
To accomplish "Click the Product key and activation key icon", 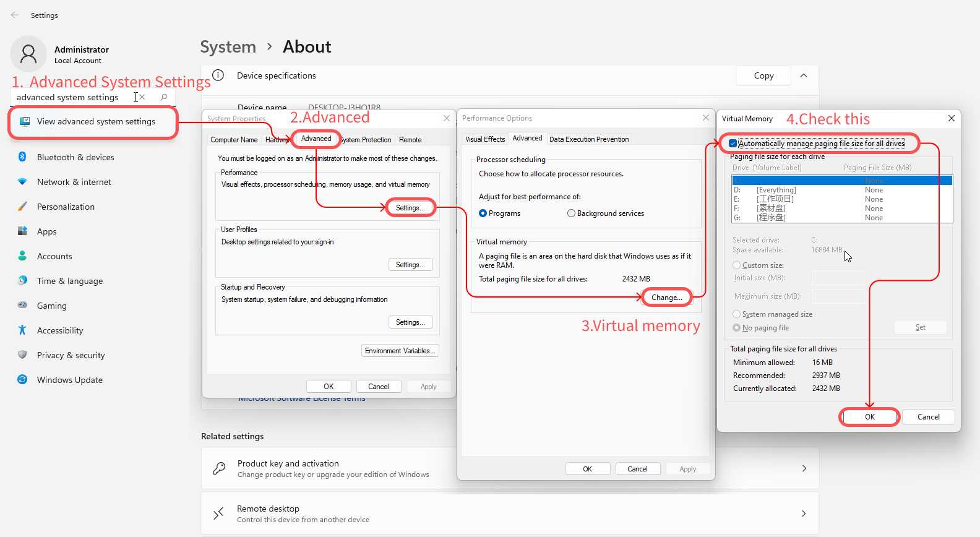I will (x=219, y=468).
